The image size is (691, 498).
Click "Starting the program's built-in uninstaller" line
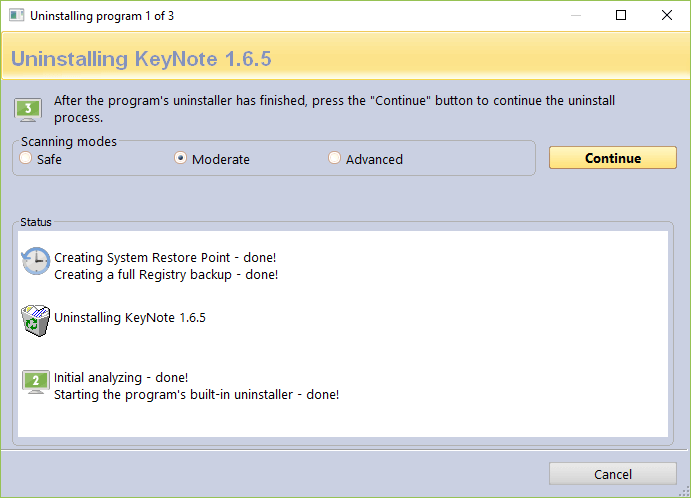(x=196, y=395)
